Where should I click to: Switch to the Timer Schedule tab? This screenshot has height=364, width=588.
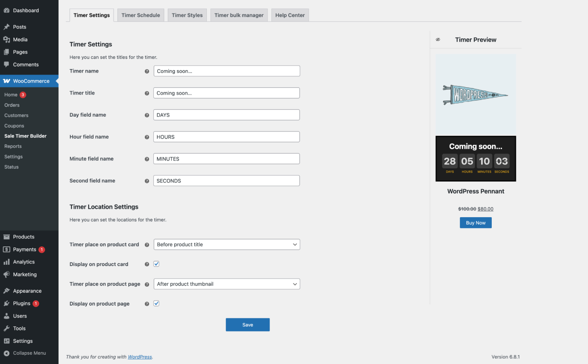click(x=140, y=15)
